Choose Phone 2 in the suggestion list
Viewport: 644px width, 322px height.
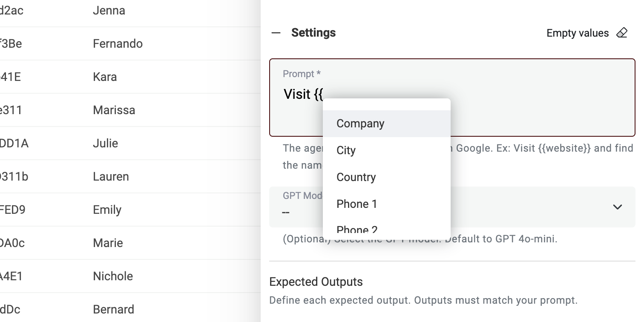click(x=357, y=230)
